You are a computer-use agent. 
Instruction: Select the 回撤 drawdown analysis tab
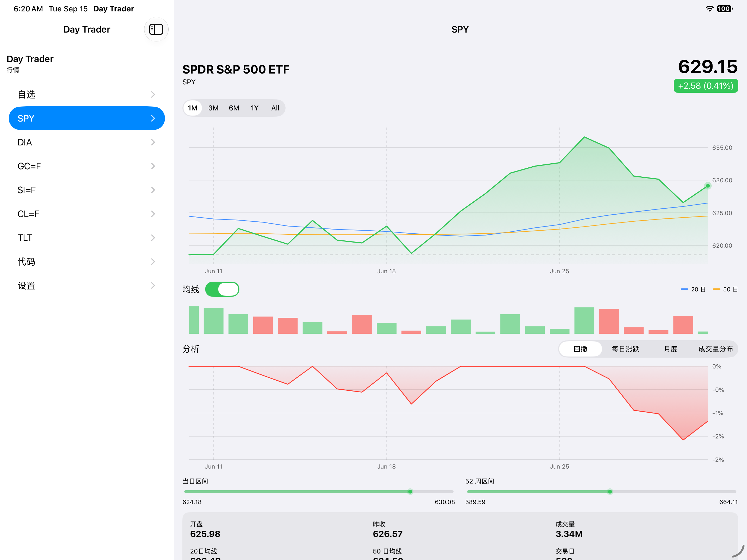[581, 349]
